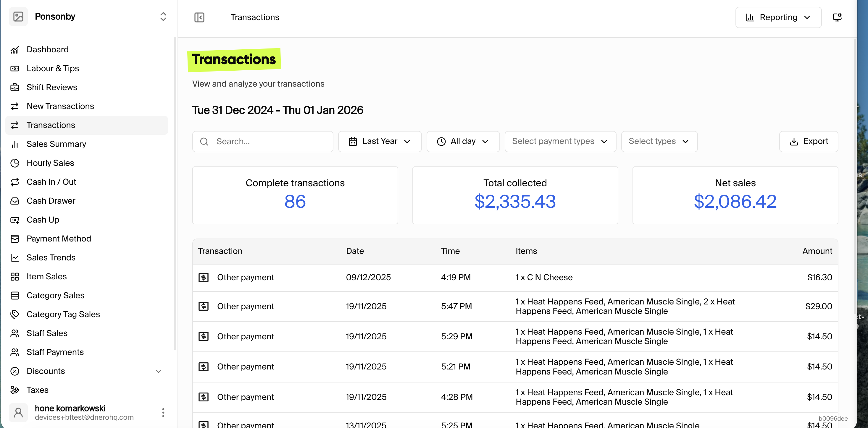The image size is (868, 428).
Task: Click the Labour & Tips banknote icon
Action: tap(15, 69)
